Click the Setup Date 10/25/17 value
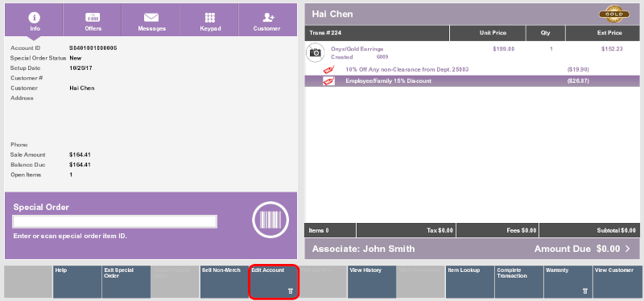 point(80,68)
